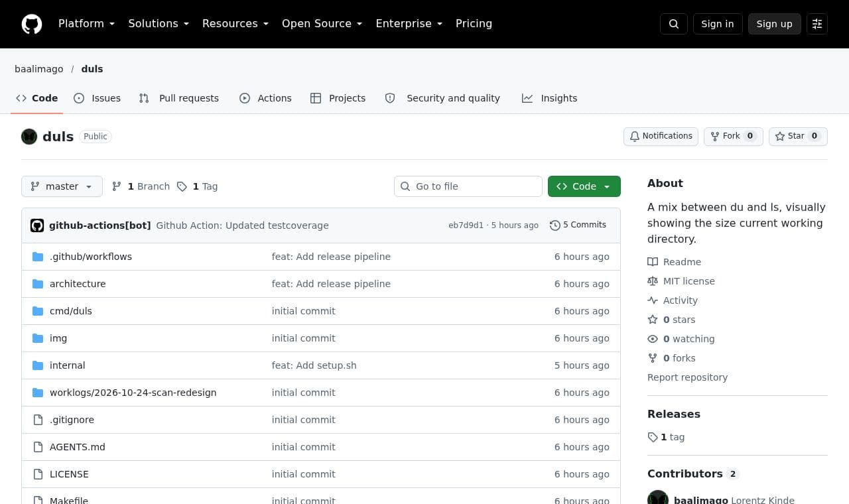The width and height of the screenshot is (849, 504).
Task: Click the branch icon beside 1 Branch
Action: click(x=117, y=186)
